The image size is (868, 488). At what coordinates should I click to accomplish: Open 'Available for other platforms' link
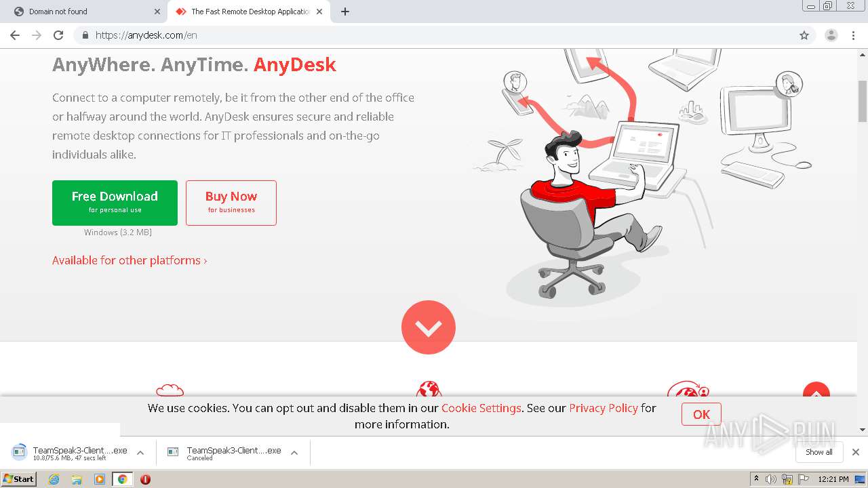tap(130, 260)
